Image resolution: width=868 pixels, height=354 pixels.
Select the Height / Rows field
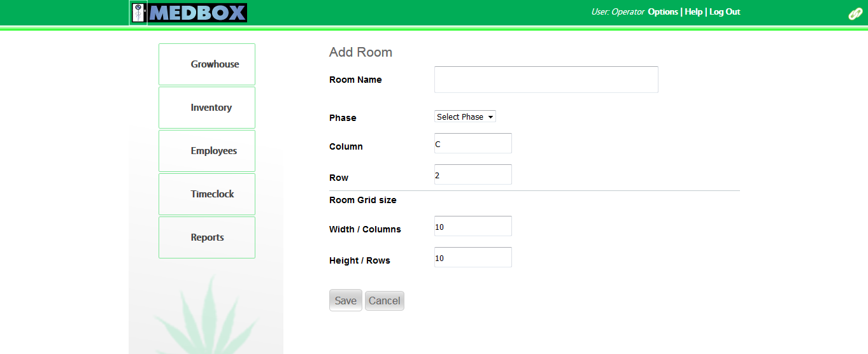coord(473,257)
